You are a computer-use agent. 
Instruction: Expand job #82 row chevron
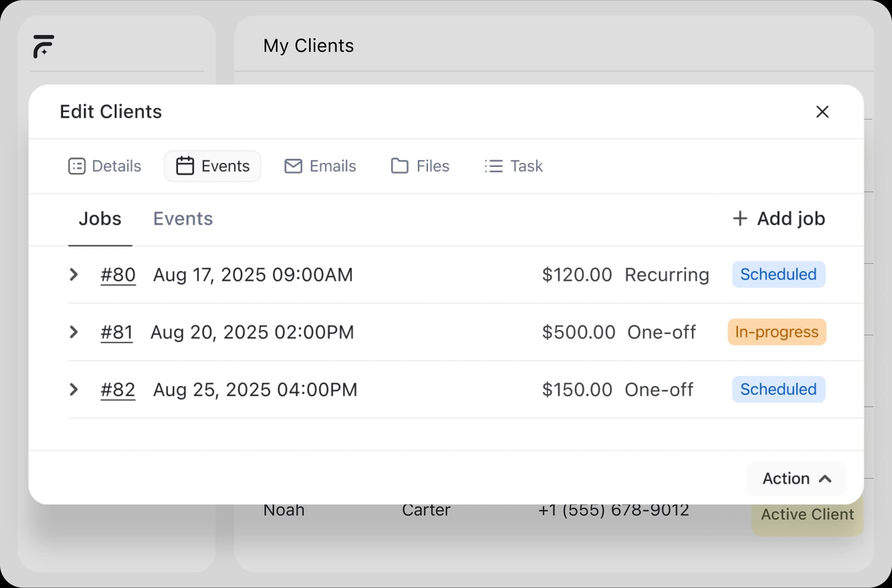73,390
